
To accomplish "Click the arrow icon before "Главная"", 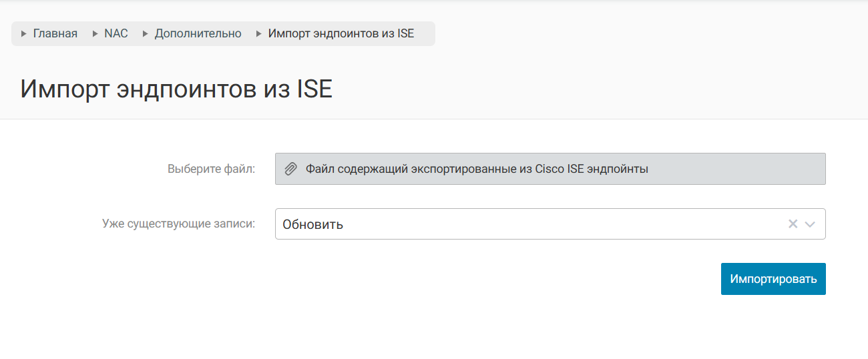I will (x=24, y=33).
